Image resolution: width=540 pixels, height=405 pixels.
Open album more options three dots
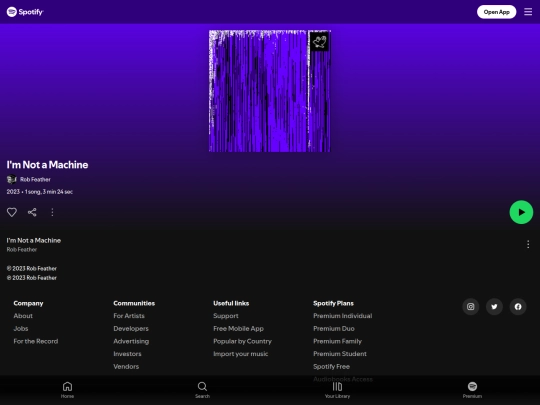[x=52, y=212]
